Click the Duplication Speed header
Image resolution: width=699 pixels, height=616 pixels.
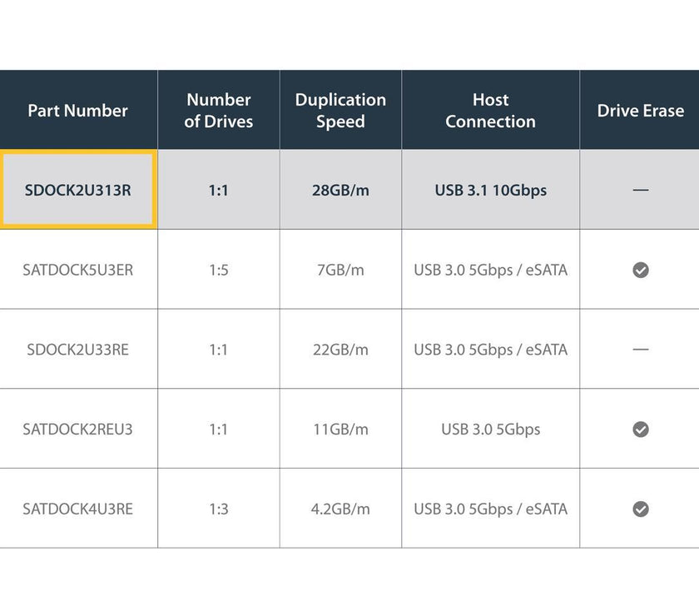click(340, 111)
